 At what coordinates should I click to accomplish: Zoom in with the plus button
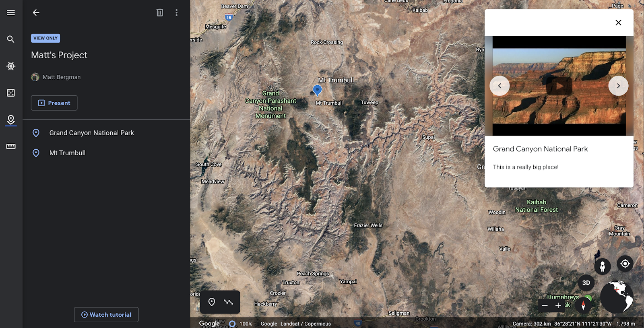[x=558, y=306]
